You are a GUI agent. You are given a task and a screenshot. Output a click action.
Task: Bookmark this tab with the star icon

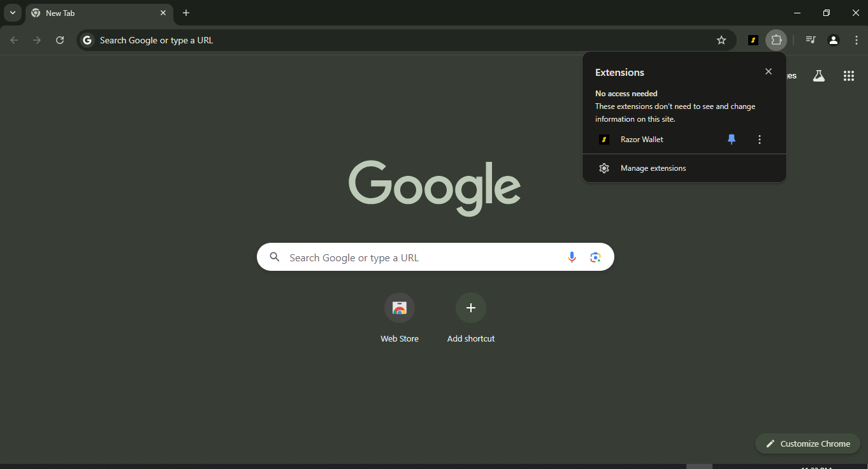point(721,40)
